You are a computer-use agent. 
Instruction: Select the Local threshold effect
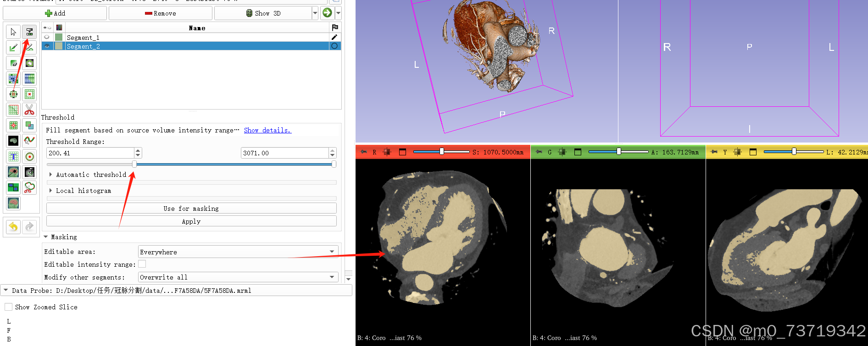(29, 172)
